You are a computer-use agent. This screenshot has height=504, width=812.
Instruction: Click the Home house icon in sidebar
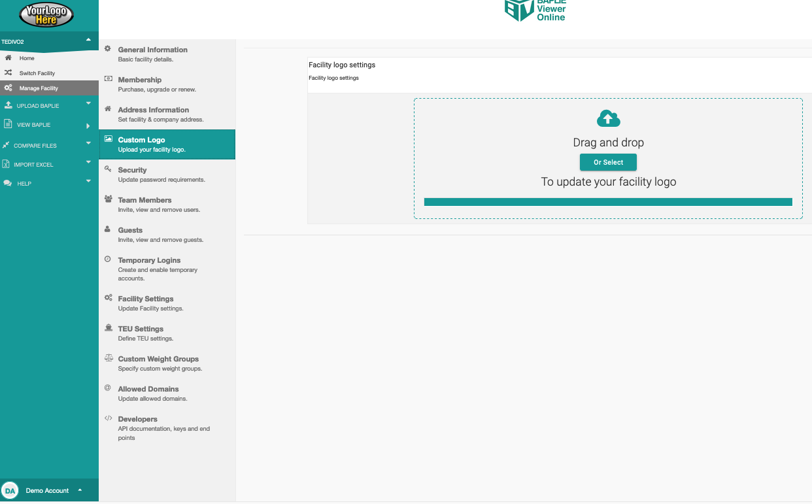tap(8, 58)
